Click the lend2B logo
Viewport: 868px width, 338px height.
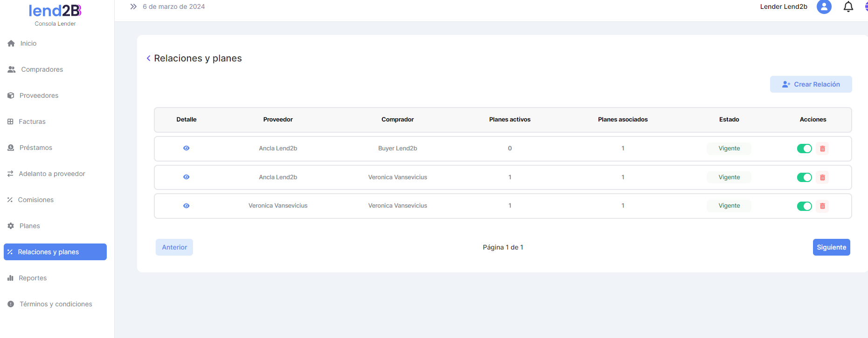pos(55,11)
